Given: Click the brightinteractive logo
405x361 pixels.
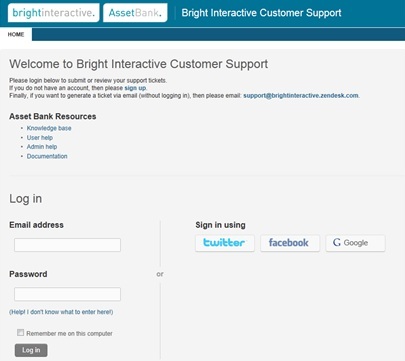Looking at the screenshot, I should click(x=54, y=13).
